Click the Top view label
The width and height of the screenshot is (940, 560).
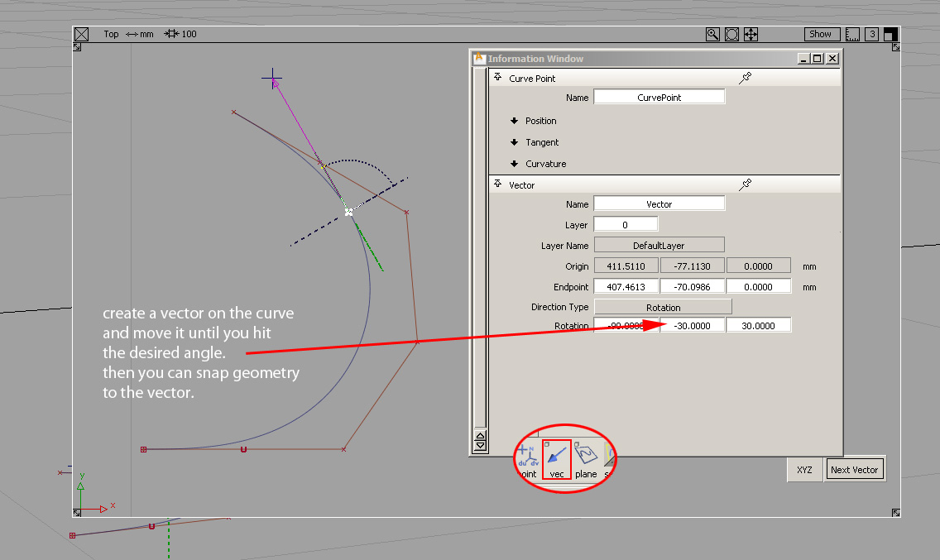click(110, 34)
